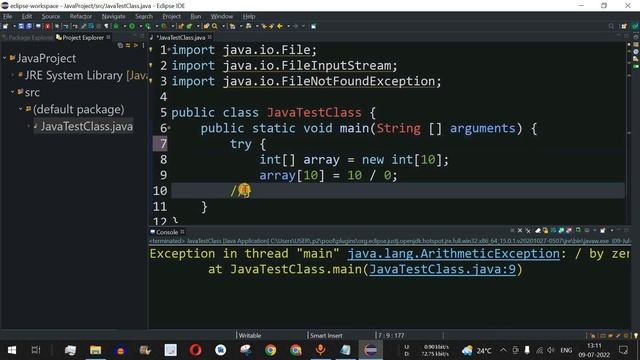
Task: Expand the JRE System Library node
Action: click(x=13, y=76)
